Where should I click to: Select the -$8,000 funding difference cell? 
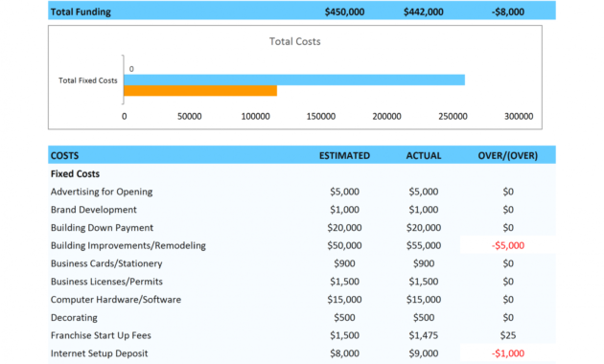[508, 11]
